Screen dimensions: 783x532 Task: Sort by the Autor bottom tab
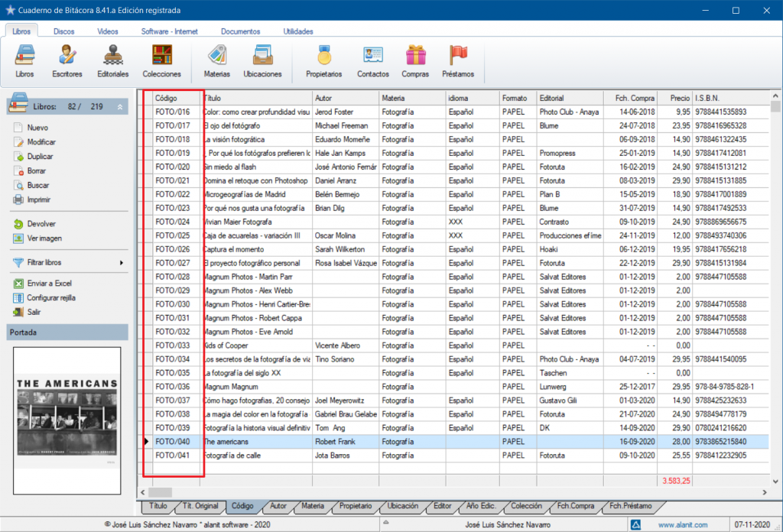(x=278, y=506)
